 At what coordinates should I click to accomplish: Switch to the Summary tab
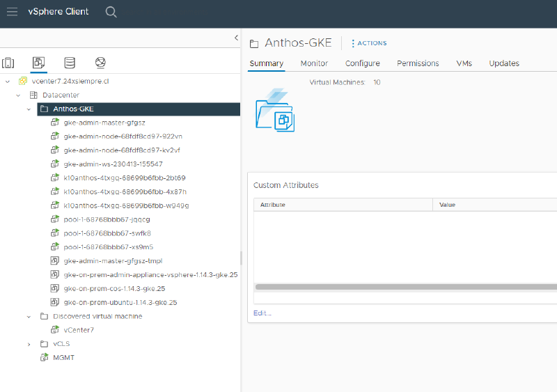pos(267,63)
